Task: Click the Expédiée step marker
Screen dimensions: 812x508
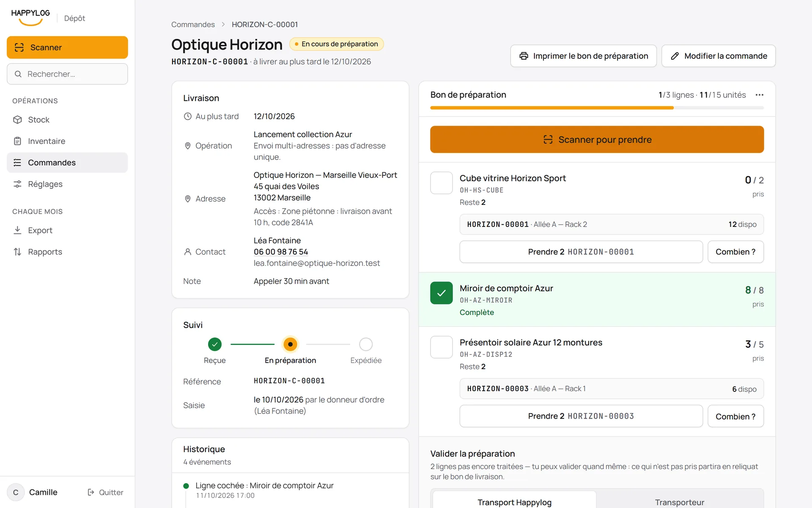Action: [x=366, y=345]
